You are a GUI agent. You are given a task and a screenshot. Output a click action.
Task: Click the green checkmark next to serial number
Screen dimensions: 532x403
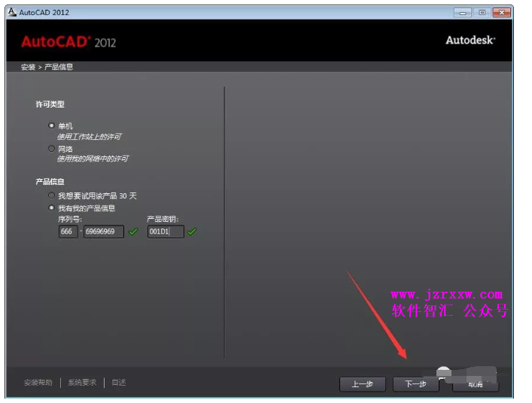click(x=133, y=232)
